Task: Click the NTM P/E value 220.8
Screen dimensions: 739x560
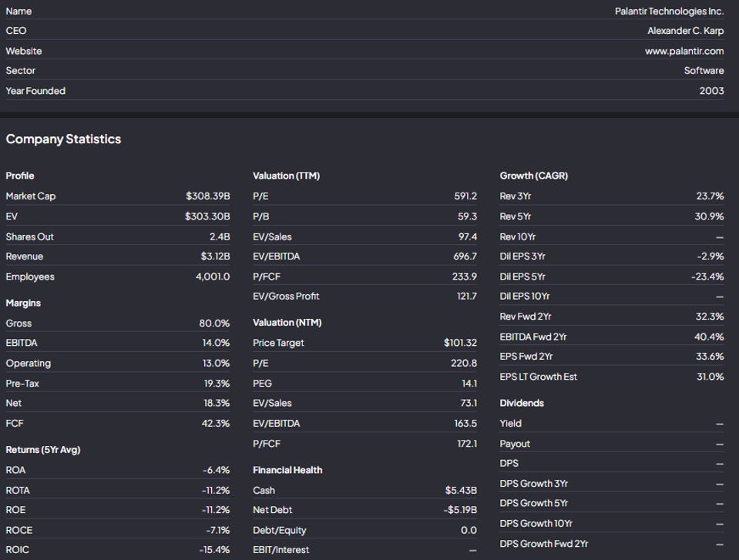Action: coord(464,363)
